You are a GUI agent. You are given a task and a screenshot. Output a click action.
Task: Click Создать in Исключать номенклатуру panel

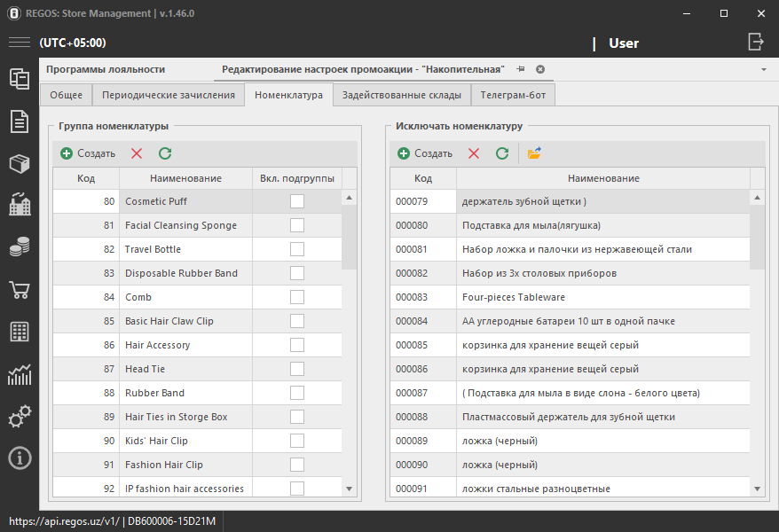pyautogui.click(x=425, y=153)
